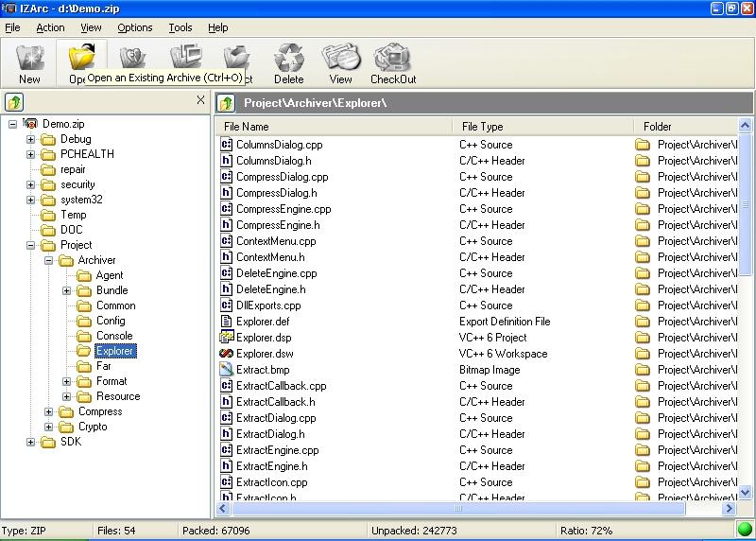Select file ExtractDialog.h

270,434
